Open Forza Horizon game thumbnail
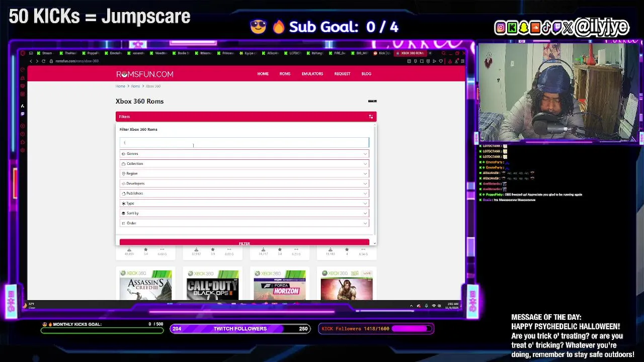Screen dimensions: 644x362 click(x=280, y=285)
